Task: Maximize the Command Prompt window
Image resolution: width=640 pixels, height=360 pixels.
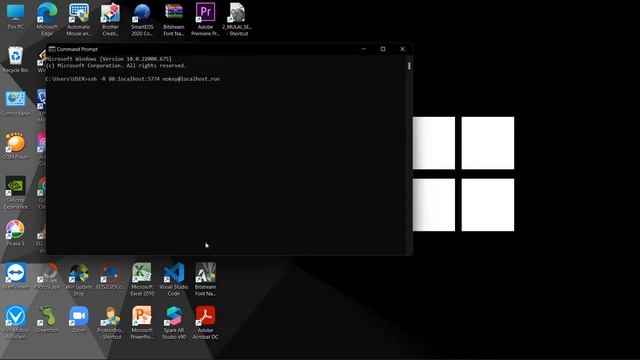Action: (383, 49)
